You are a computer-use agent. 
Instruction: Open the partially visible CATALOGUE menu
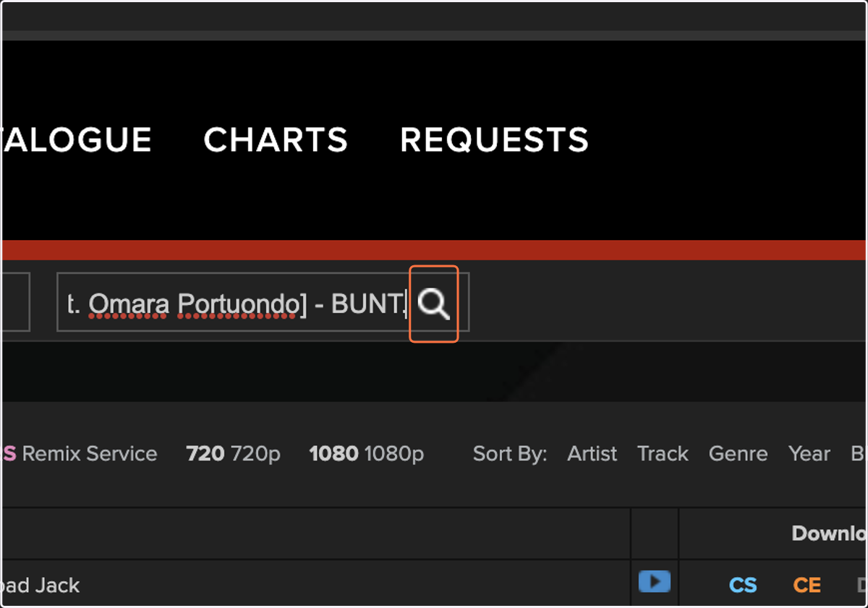[77, 140]
